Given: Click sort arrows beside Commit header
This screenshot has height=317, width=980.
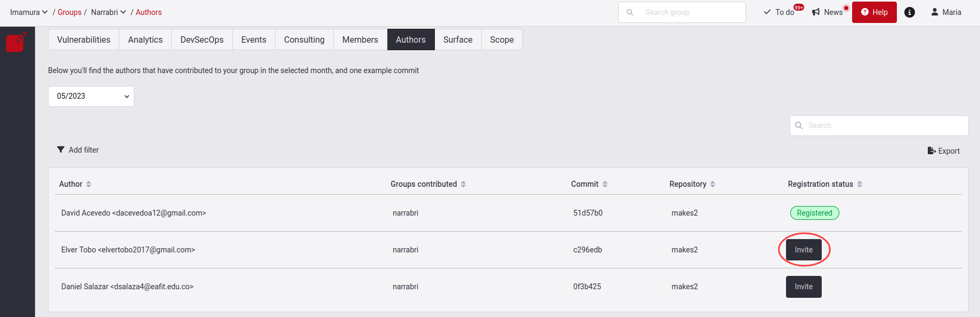Looking at the screenshot, I should [x=605, y=184].
